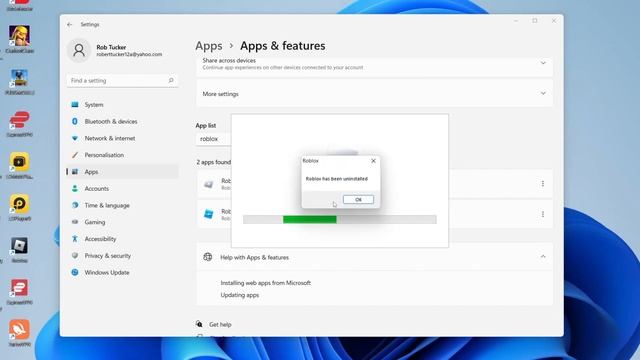640x360 pixels.
Task: Click the search magnifier icon
Action: click(171, 80)
